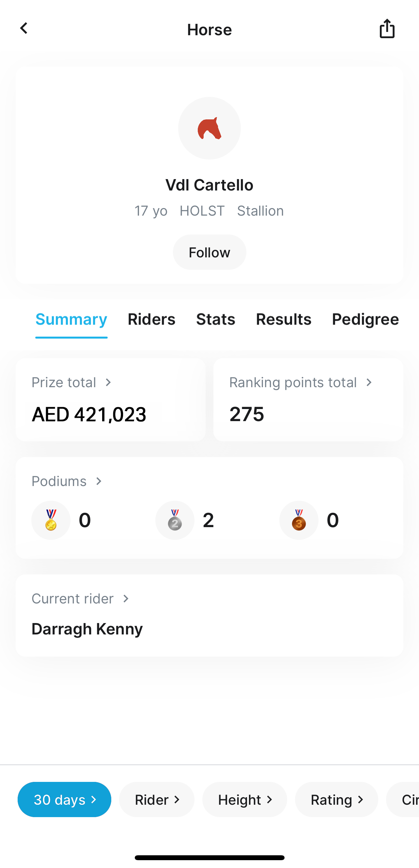
Task: Tap rider name Darragh Kenny
Action: [x=87, y=629]
